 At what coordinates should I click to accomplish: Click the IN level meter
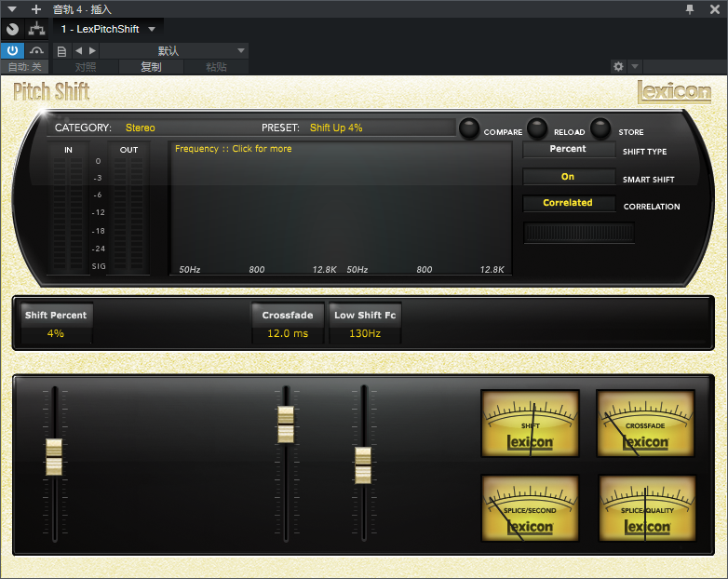[x=68, y=213]
